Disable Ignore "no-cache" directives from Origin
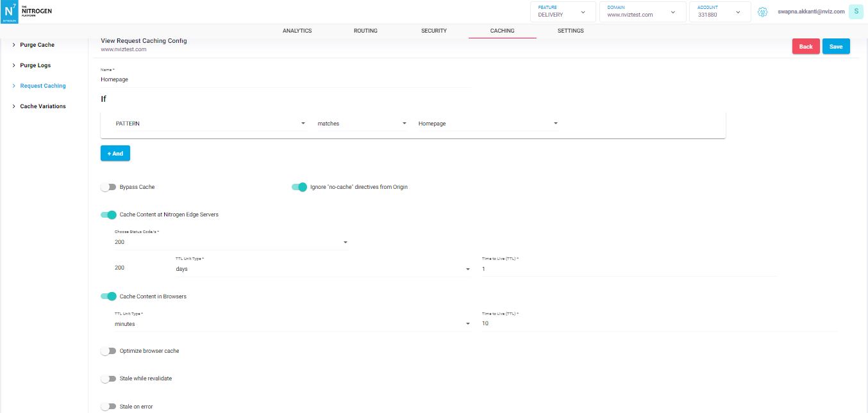 pos(299,187)
